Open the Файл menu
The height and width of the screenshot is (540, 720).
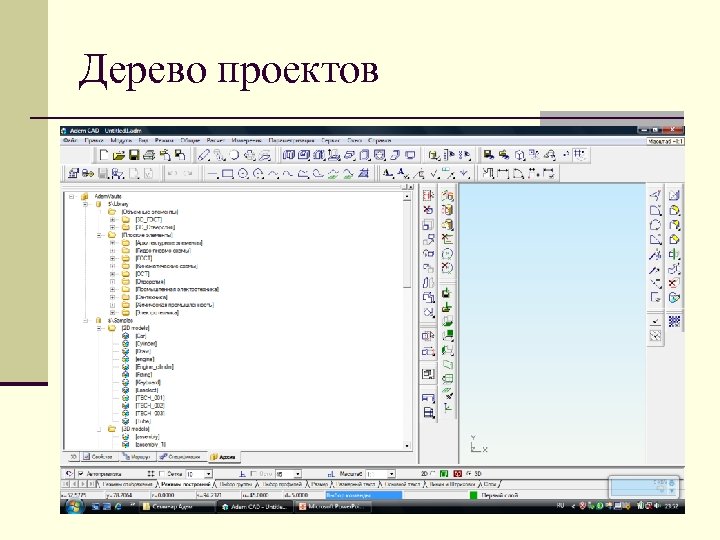pos(70,141)
